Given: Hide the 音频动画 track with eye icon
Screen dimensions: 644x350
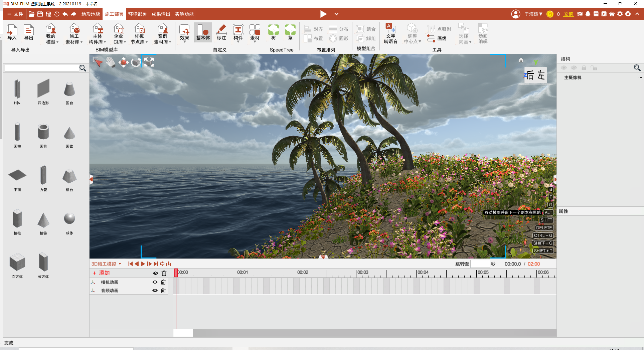Looking at the screenshot, I should point(155,291).
